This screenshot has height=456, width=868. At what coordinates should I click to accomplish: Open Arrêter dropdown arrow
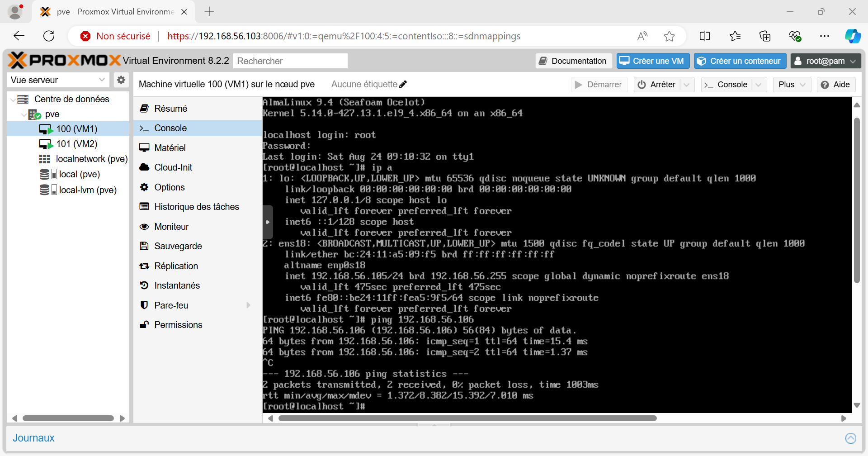(687, 85)
